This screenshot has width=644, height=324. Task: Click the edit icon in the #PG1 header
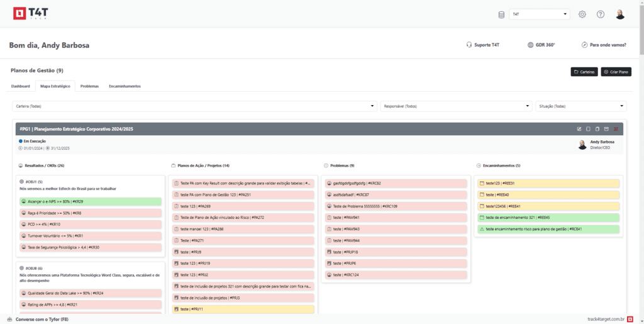point(579,129)
